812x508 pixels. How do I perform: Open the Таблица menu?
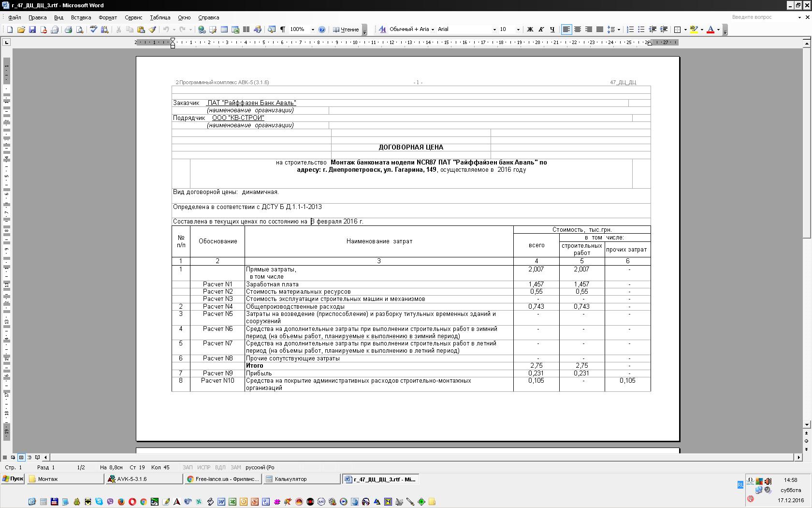click(160, 17)
